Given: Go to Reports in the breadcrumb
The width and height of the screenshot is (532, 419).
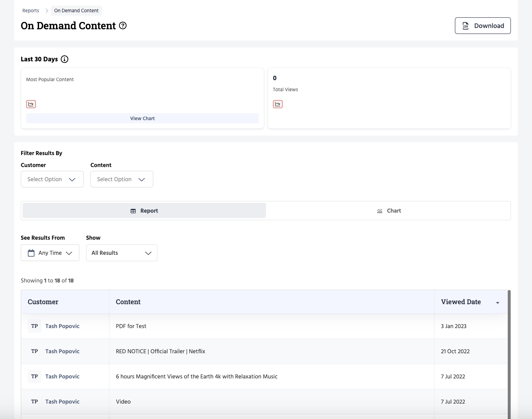Looking at the screenshot, I should coord(31,11).
